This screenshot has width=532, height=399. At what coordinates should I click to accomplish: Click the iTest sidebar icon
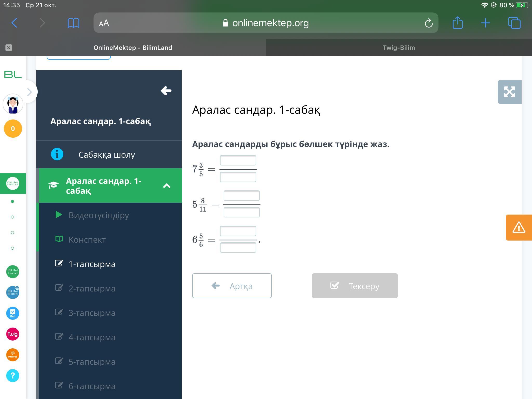coord(13,313)
